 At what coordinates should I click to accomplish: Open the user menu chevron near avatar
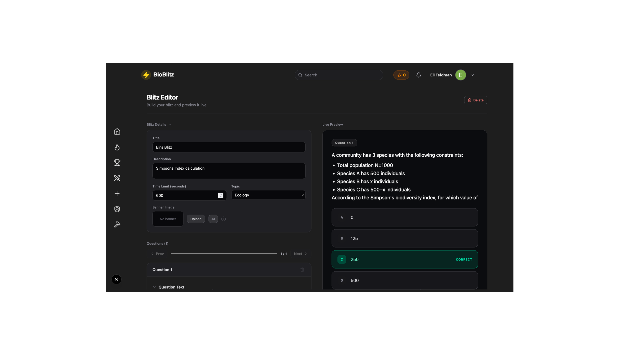click(x=472, y=75)
